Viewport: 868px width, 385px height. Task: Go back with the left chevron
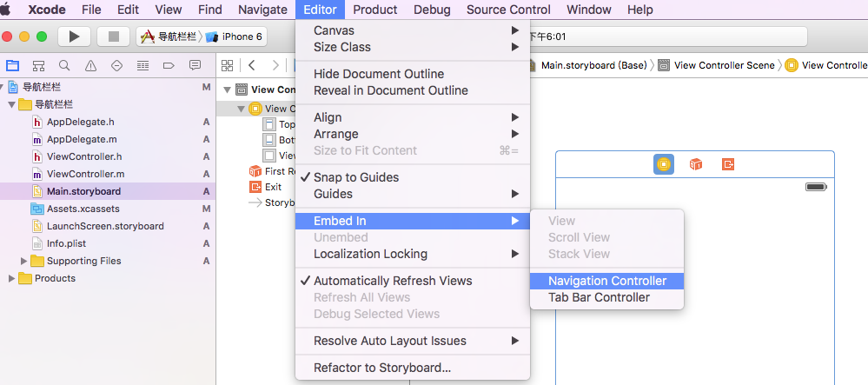point(252,65)
